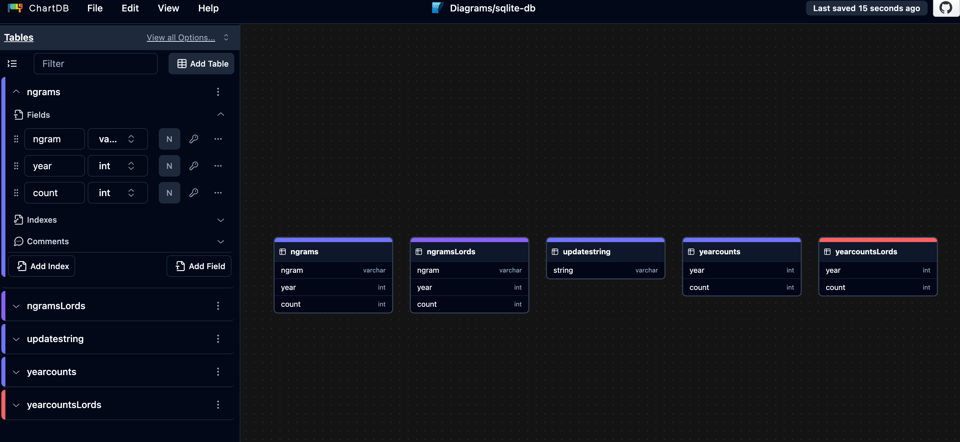Screen dimensions: 960x442
Task: Open the Help menu
Action: tap(208, 9)
